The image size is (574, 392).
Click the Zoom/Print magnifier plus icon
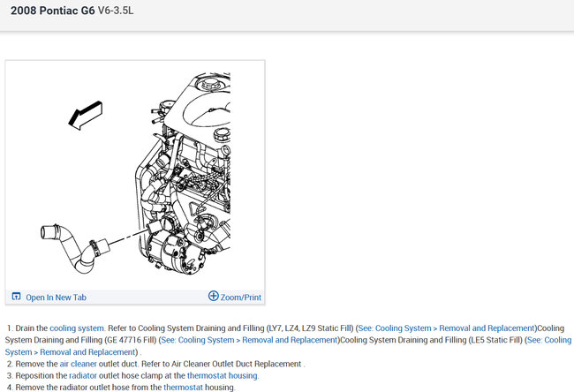(214, 296)
